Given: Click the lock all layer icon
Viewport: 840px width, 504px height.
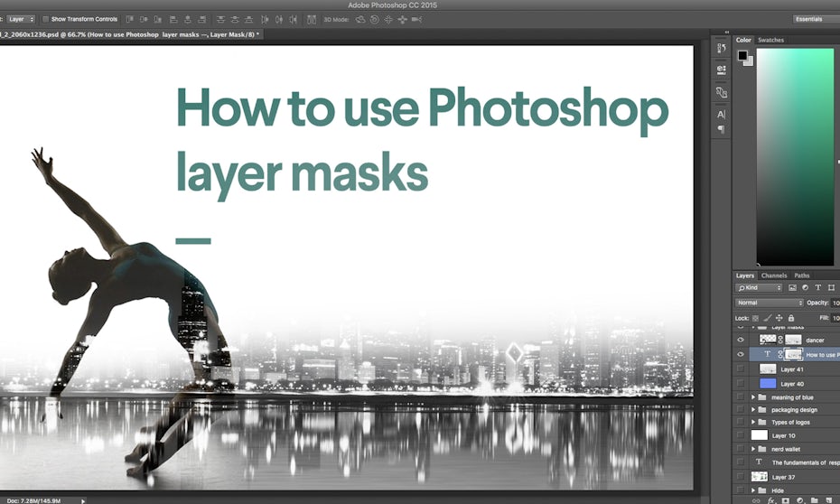Looking at the screenshot, I should (x=791, y=318).
